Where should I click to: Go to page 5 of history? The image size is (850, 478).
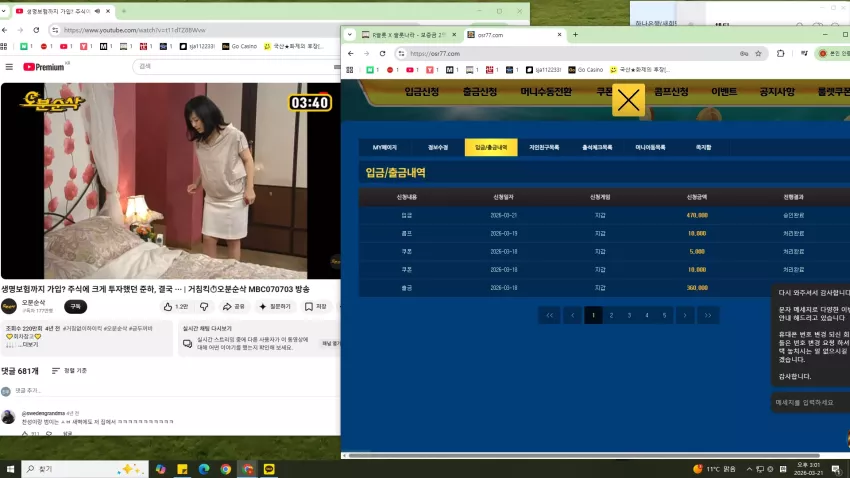665,315
